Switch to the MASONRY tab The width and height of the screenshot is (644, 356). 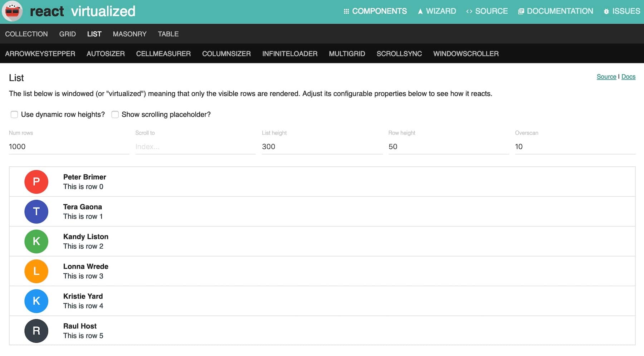(130, 34)
